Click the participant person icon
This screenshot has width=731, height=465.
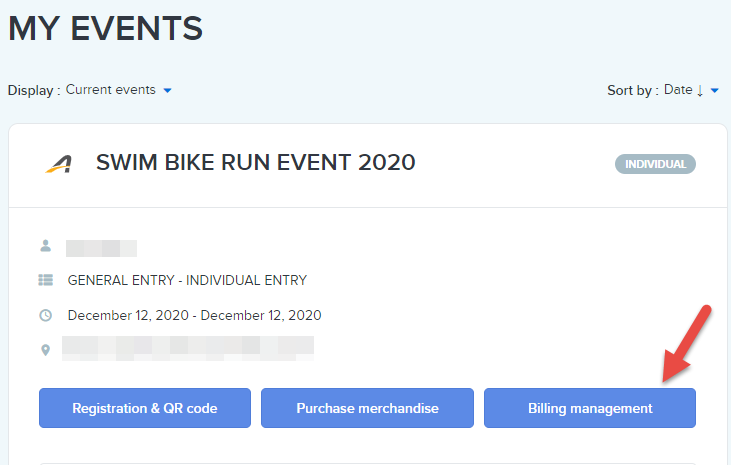coord(45,246)
